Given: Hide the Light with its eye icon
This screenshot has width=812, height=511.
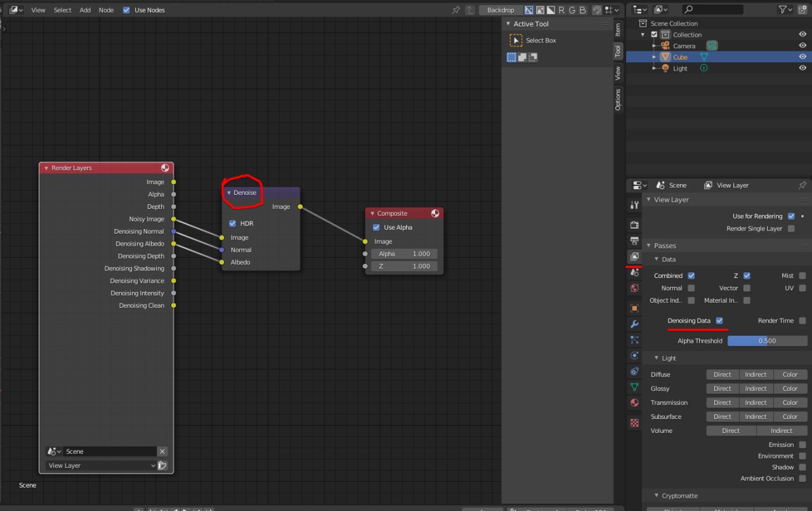Looking at the screenshot, I should tap(802, 69).
